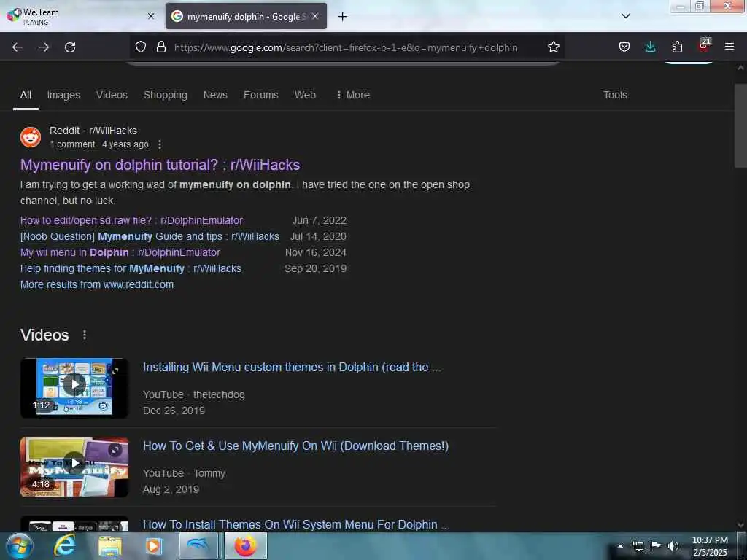Click the site security padlock icon

[x=161, y=47]
